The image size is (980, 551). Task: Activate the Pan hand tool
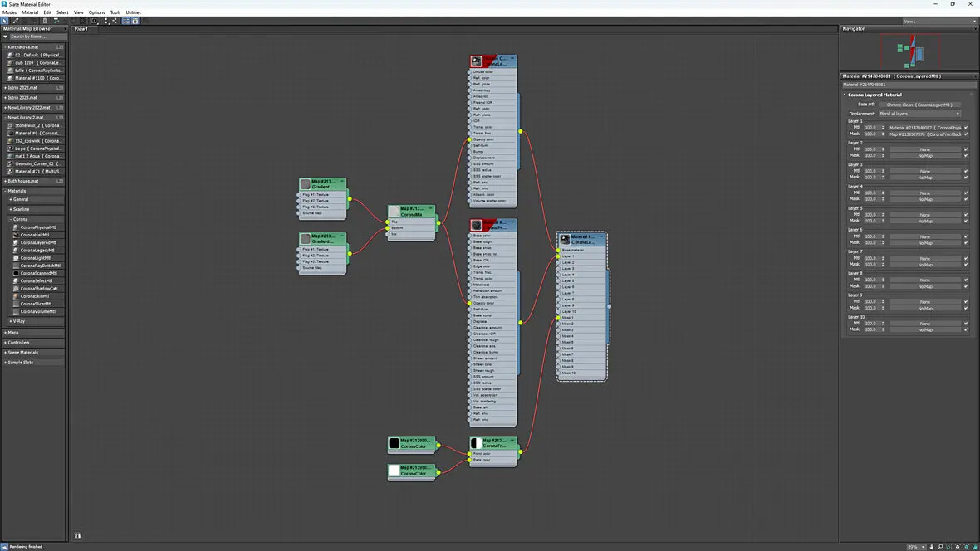[x=931, y=547]
